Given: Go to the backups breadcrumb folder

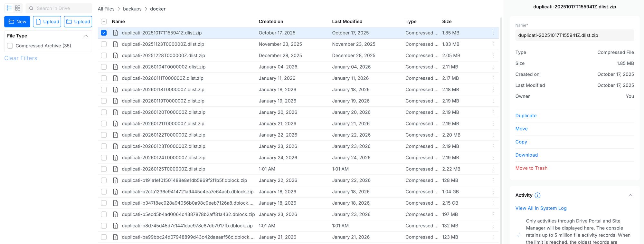Looking at the screenshot, I should click(132, 9).
